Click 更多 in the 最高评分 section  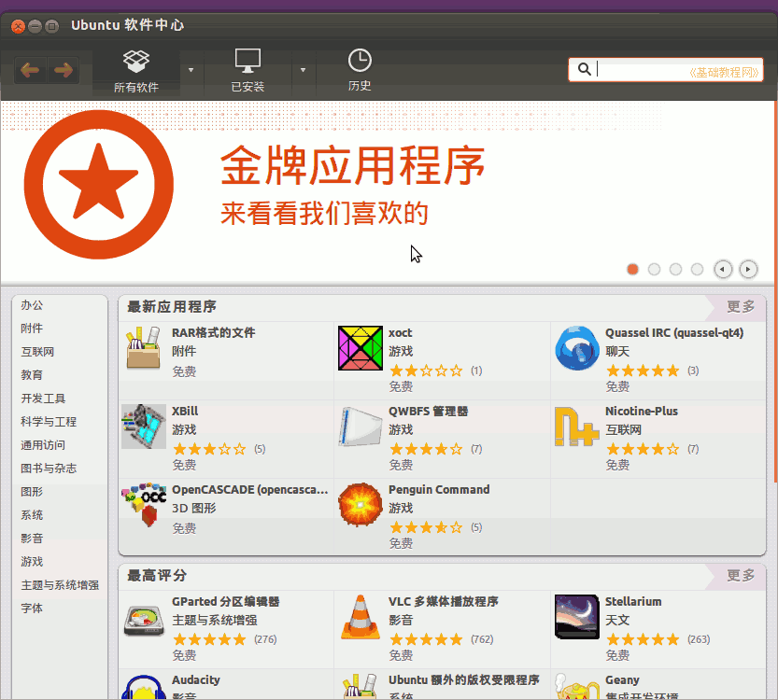click(x=741, y=576)
